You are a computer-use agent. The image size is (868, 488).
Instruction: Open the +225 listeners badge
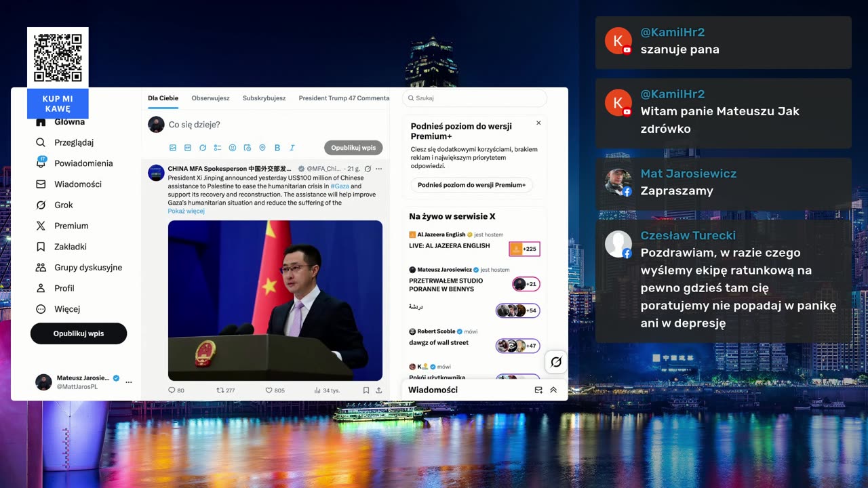(x=524, y=249)
